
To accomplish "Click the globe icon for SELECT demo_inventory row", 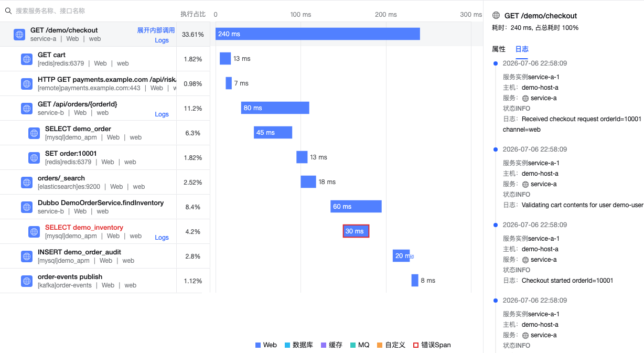I will pyautogui.click(x=34, y=232).
